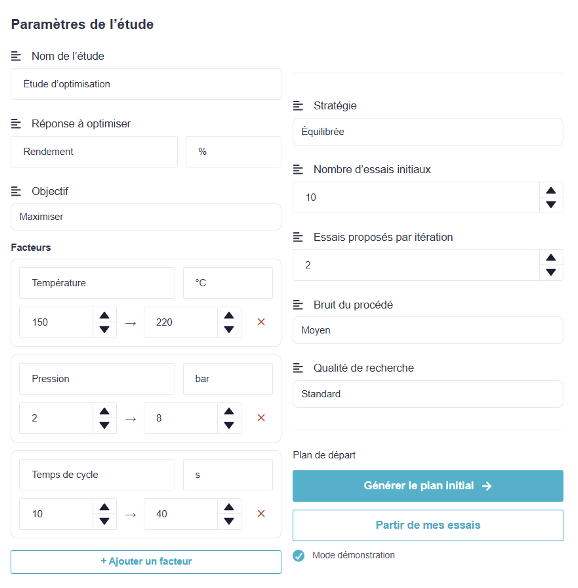Open the Stratégie dropdown showing Équilibrée

pos(428,132)
